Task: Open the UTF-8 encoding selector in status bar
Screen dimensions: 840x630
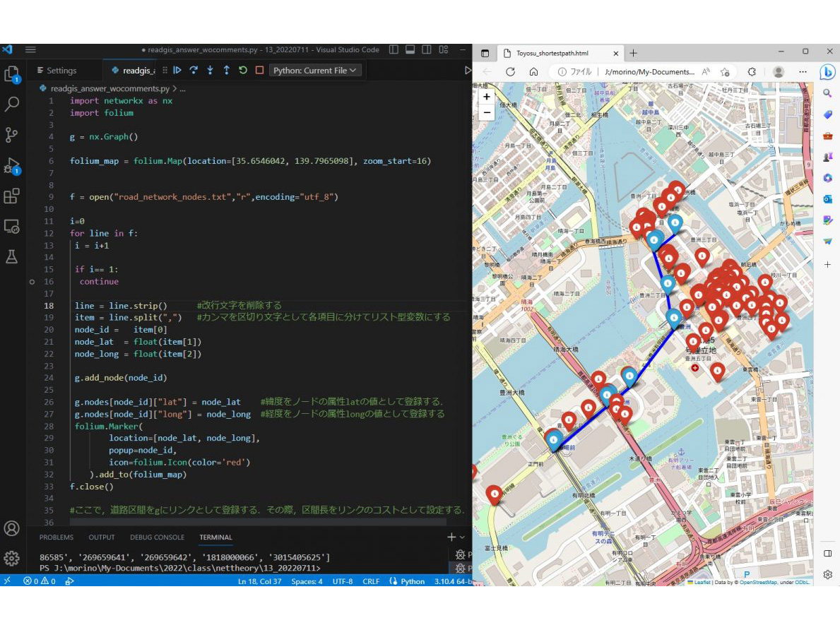Action: click(343, 581)
